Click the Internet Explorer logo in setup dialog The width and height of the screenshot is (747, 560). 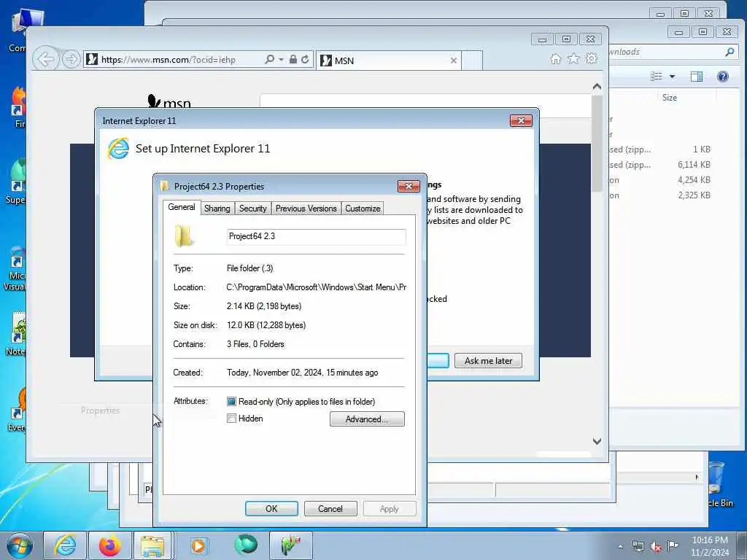point(118,148)
